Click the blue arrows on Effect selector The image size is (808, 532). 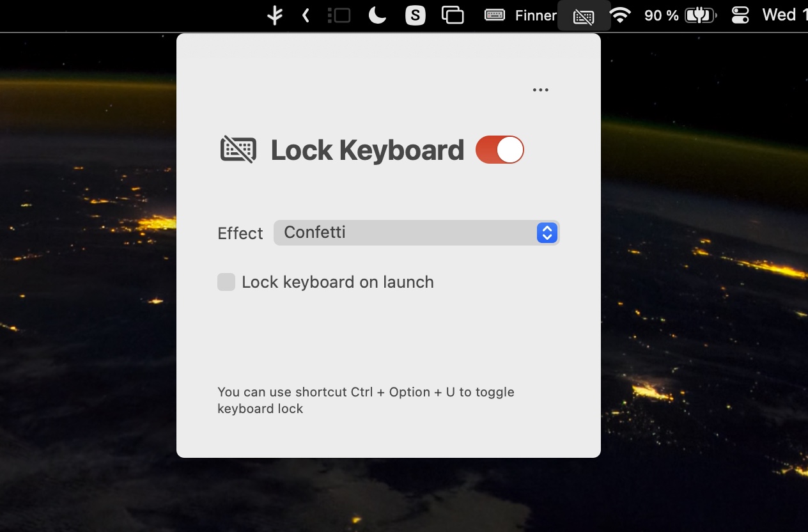click(x=547, y=233)
